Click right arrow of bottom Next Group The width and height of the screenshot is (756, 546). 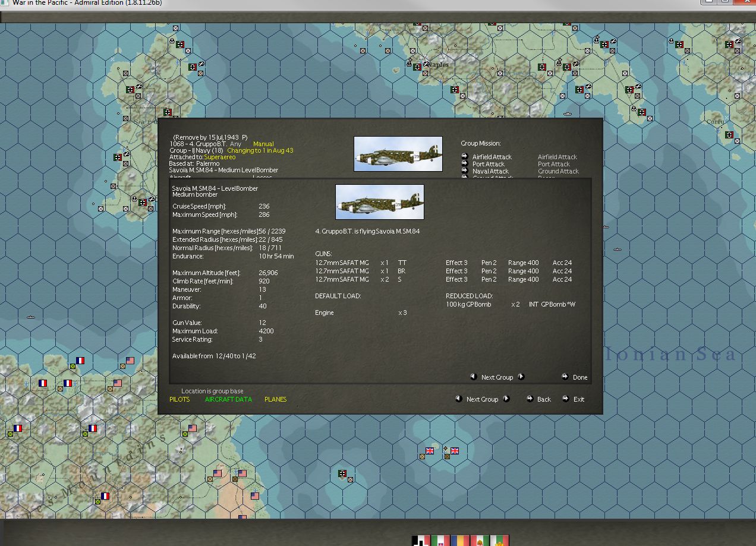[506, 399]
